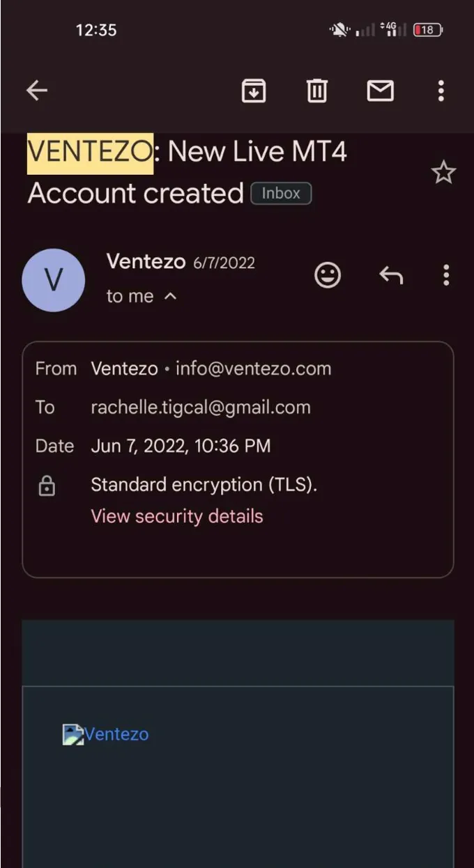The image size is (474, 868).
Task: Tap the sender name Ventezo in header
Action: (x=146, y=262)
